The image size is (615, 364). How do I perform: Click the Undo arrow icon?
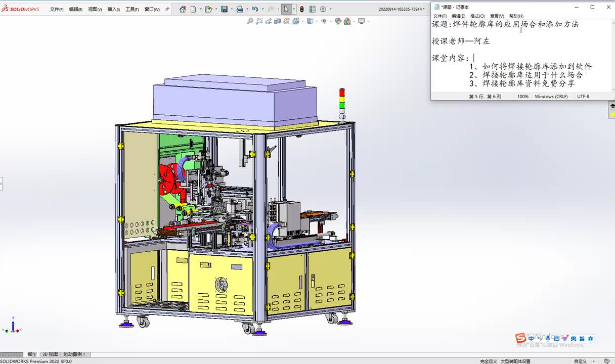point(255,9)
